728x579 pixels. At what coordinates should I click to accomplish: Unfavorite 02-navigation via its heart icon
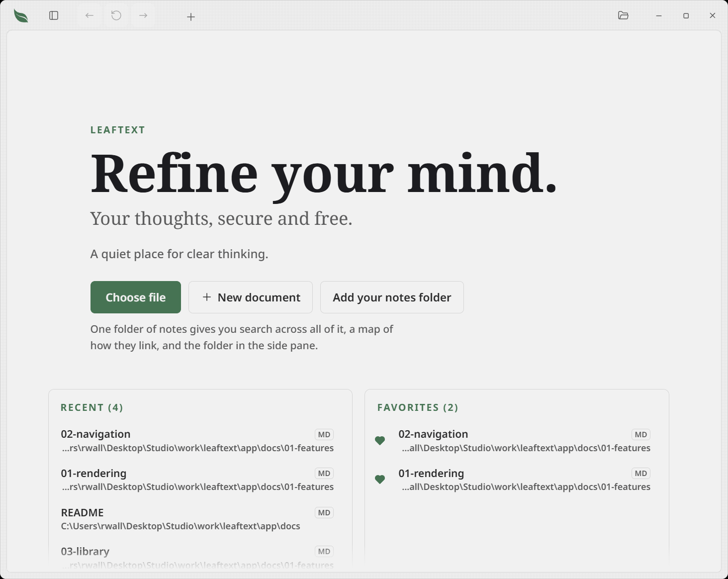click(x=380, y=441)
